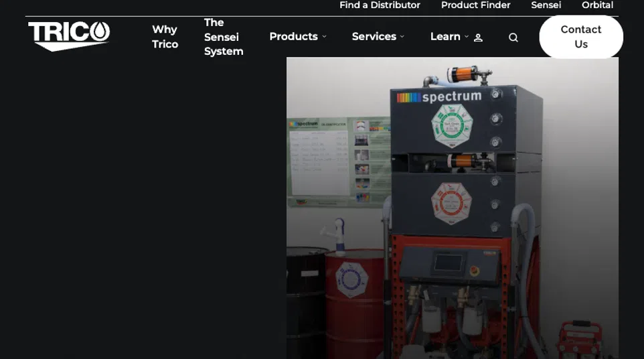Open the Product Finder link

point(475,5)
